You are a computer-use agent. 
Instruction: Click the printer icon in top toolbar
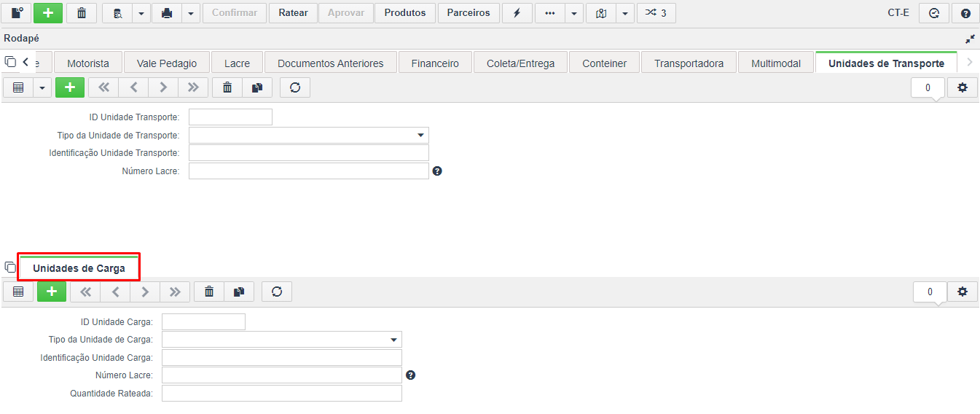[x=166, y=13]
